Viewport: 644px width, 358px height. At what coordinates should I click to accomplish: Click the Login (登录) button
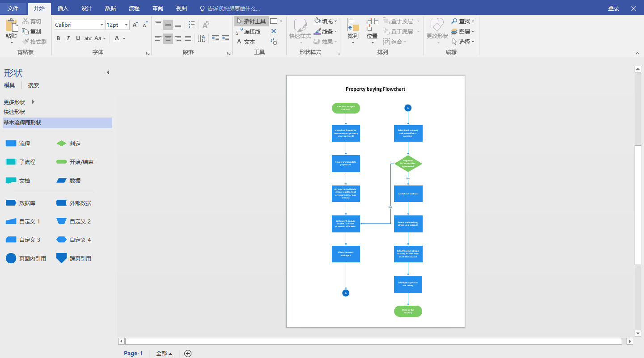click(613, 8)
